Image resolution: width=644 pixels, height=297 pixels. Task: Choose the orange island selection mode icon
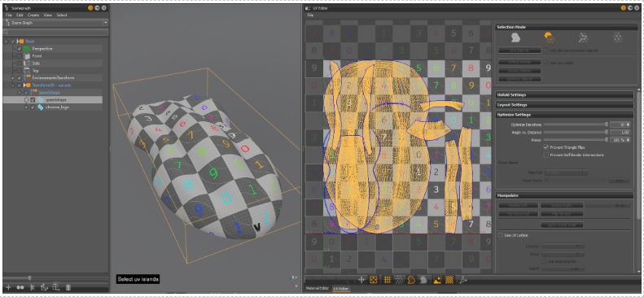549,37
